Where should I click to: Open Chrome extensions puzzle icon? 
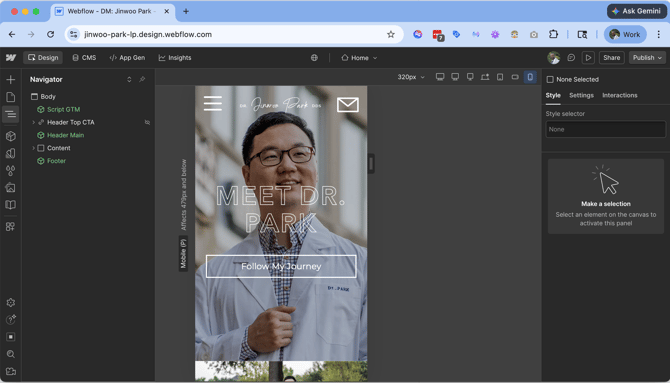[553, 35]
